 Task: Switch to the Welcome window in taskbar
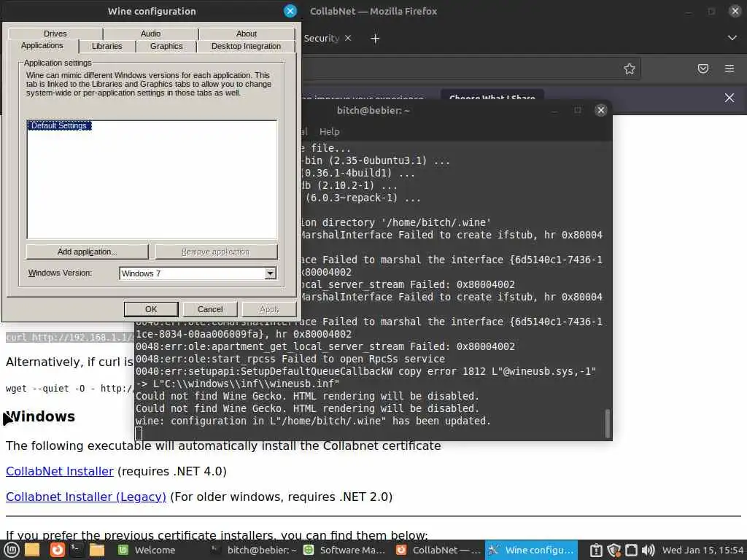click(147, 550)
